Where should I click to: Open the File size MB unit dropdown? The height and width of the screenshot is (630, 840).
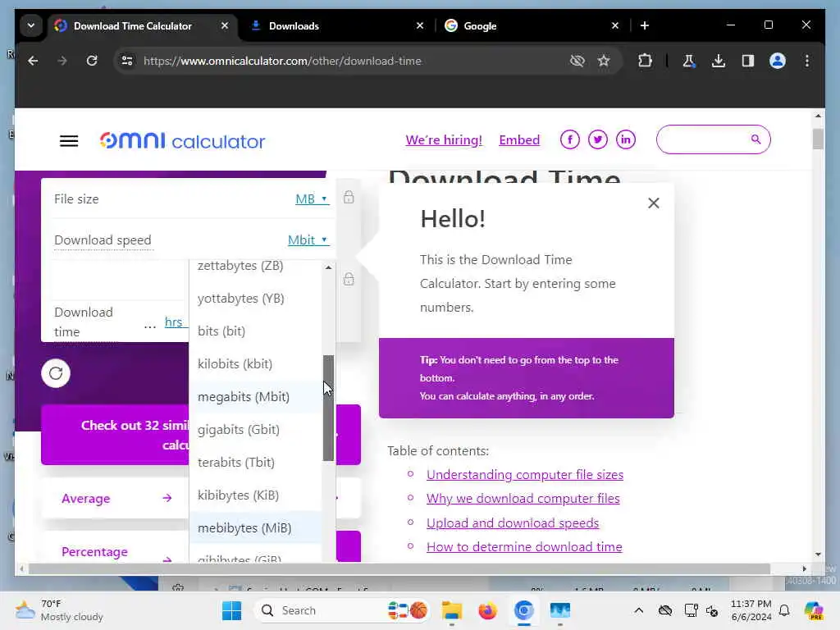point(312,199)
